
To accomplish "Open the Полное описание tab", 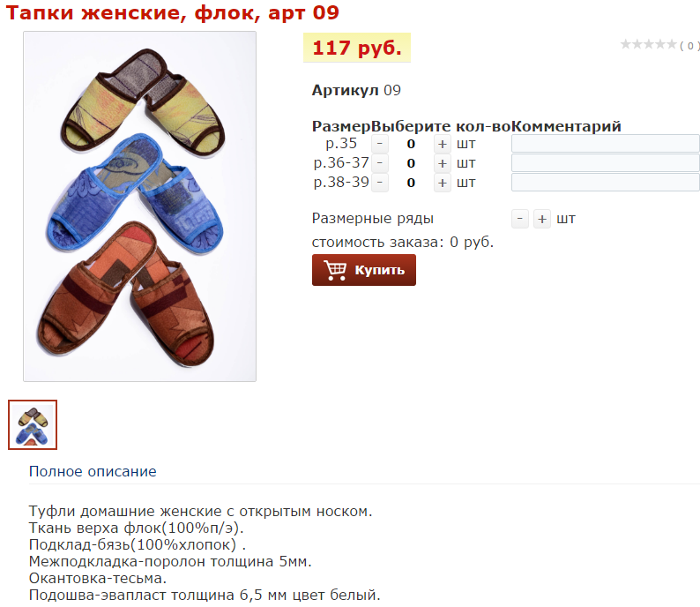I will [93, 471].
